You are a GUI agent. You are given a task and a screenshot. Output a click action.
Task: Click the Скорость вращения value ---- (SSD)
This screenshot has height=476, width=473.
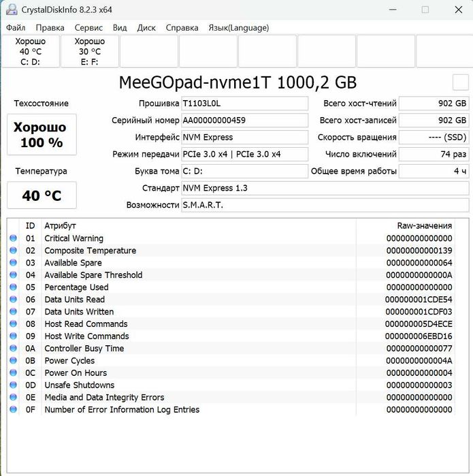pyautogui.click(x=434, y=138)
